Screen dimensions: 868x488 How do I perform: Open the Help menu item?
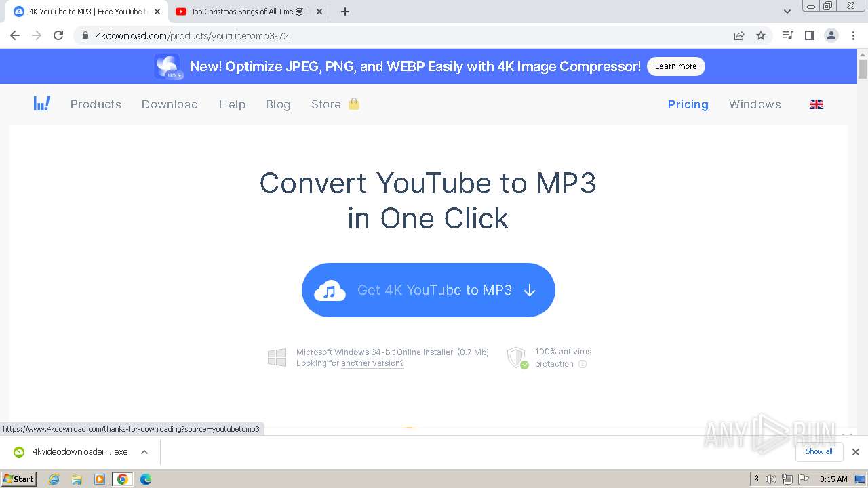tap(232, 104)
